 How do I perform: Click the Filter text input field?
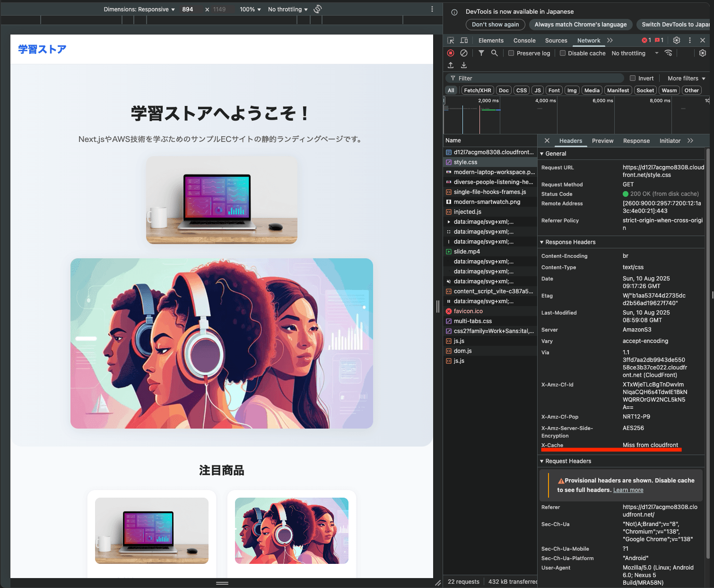click(534, 79)
